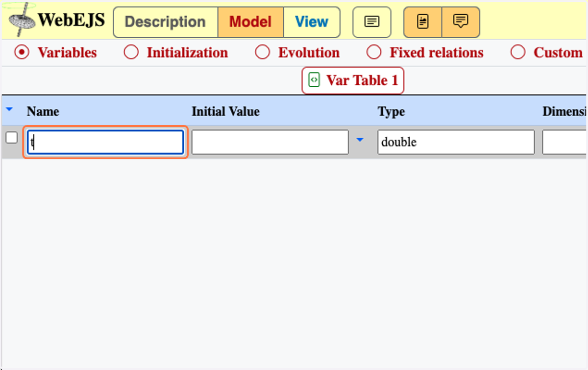Click the speech bubble comment icon

click(461, 22)
